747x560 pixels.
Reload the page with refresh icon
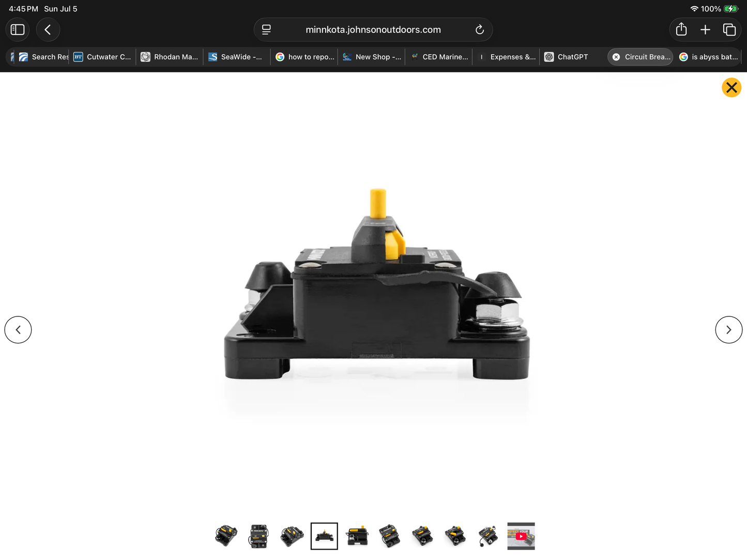[480, 29]
